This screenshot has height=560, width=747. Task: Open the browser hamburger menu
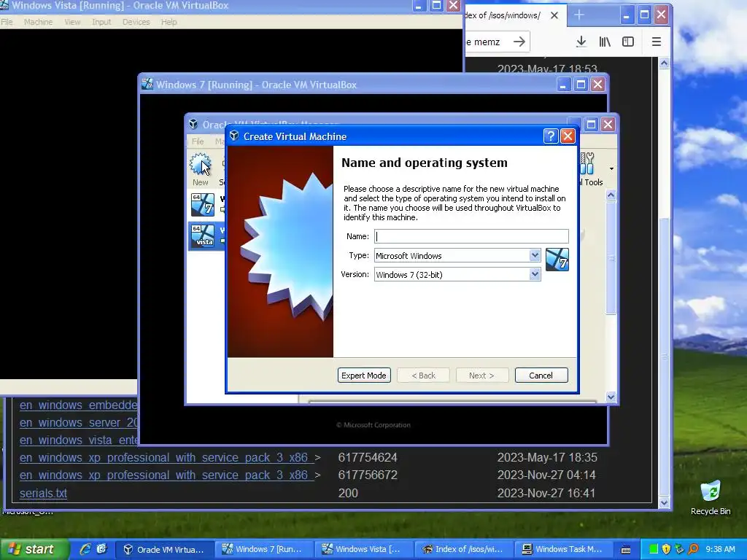click(656, 42)
